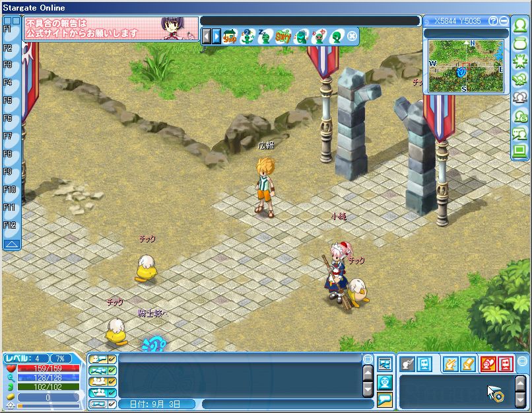
Task: Open the smiling face emoticon icon
Action: click(385, 383)
